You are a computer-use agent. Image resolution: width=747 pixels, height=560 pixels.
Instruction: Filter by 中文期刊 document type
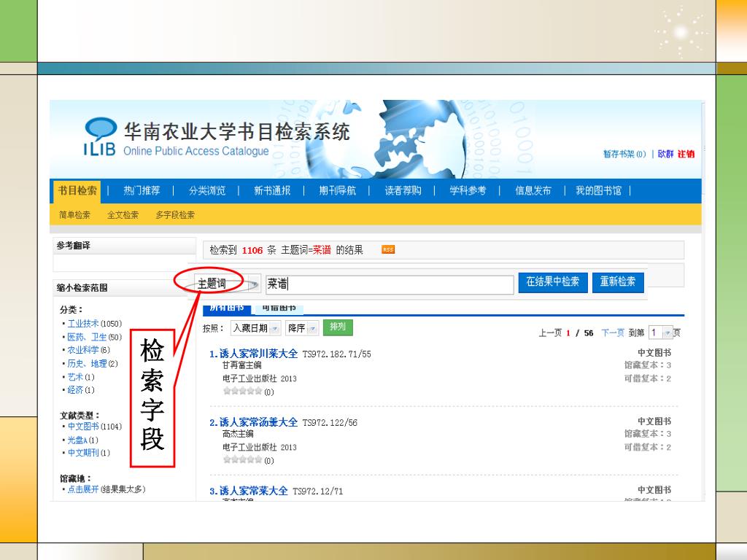coord(83,453)
